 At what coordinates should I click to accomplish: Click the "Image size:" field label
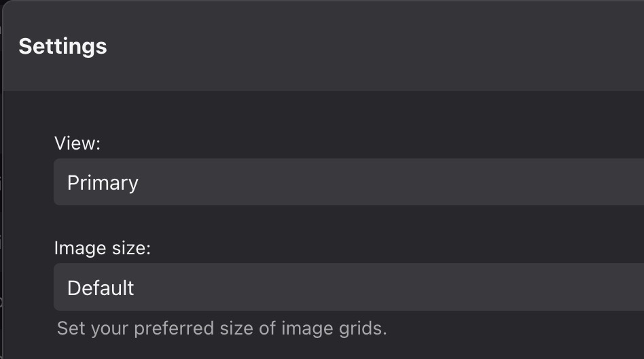[x=103, y=248]
